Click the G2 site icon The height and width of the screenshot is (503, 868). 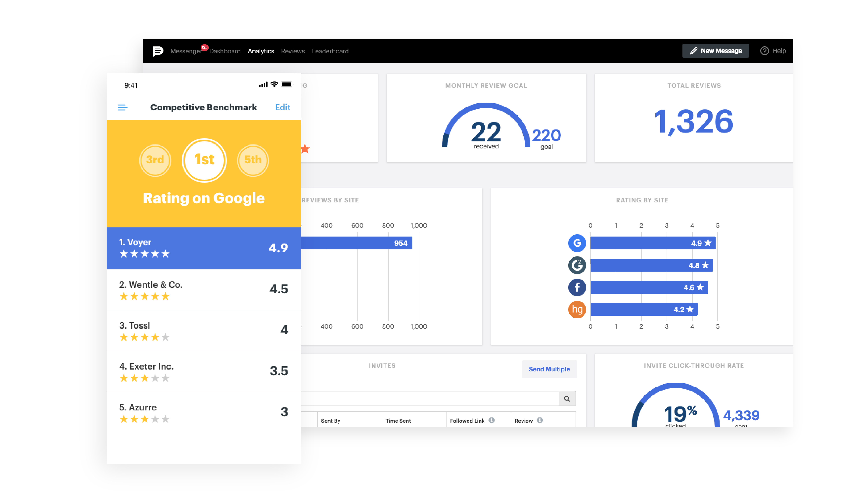pyautogui.click(x=577, y=265)
